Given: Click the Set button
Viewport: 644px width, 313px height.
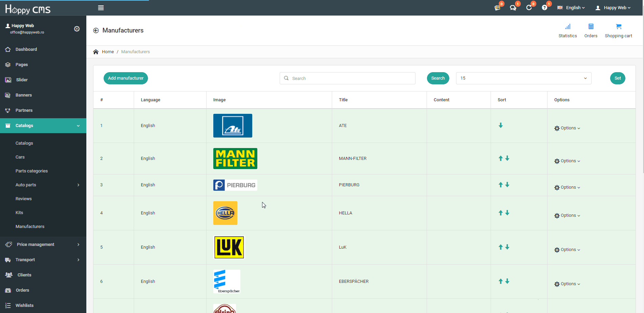Looking at the screenshot, I should pos(618,78).
